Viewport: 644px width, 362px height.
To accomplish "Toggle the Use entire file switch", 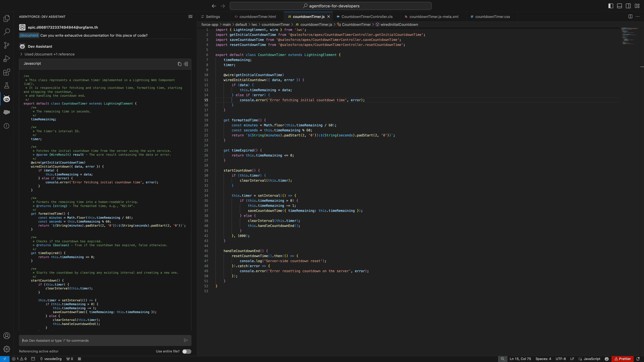I will pyautogui.click(x=186, y=351).
